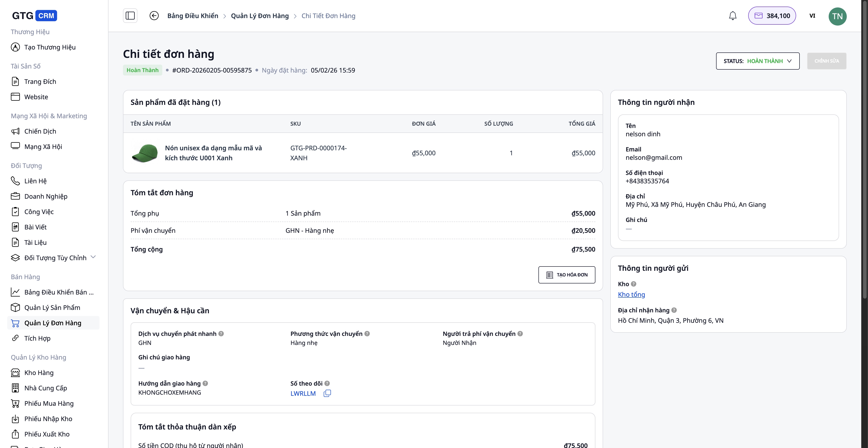This screenshot has width=868, height=448.
Task: Expand Đối Tượng Tùy Chỉnh menu
Action: coord(93,257)
